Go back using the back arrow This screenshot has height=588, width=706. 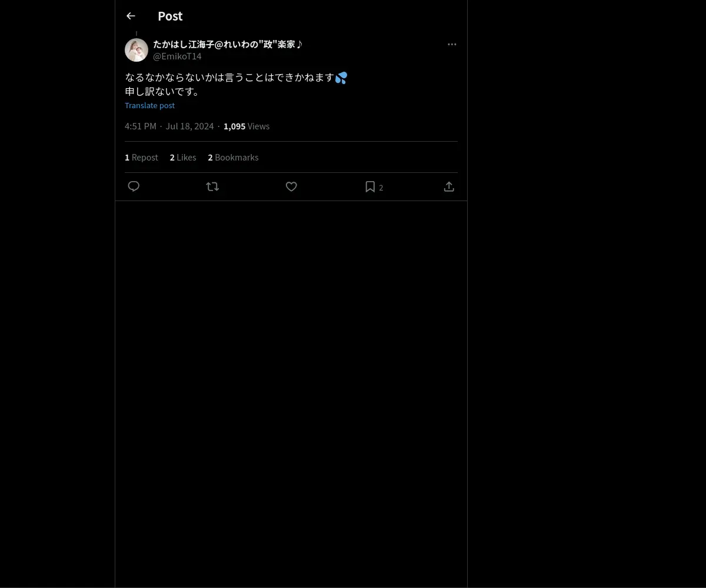131,16
